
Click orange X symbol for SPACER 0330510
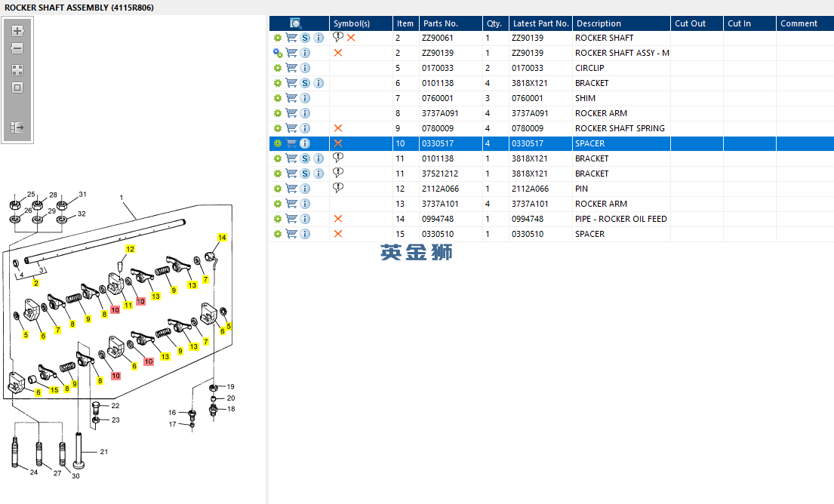tap(337, 234)
